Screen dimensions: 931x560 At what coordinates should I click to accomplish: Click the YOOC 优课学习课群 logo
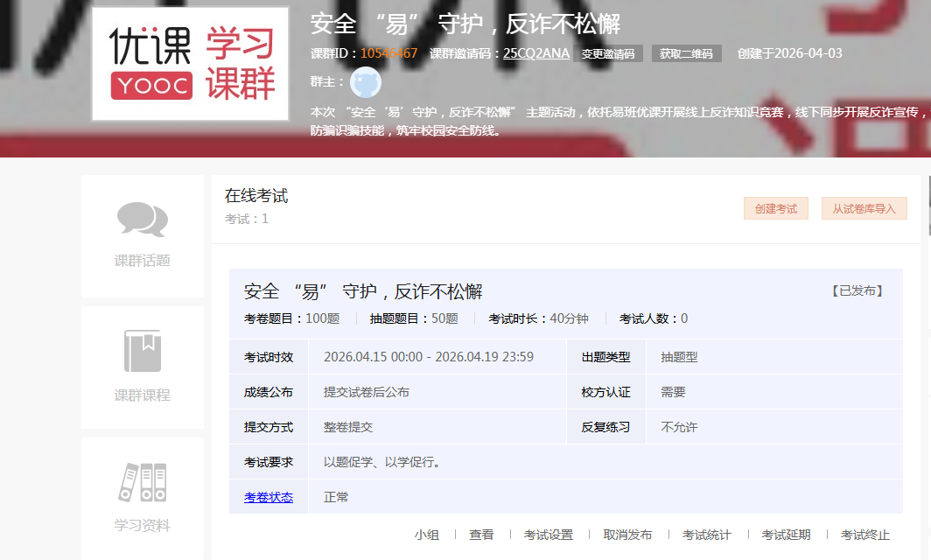(x=190, y=64)
